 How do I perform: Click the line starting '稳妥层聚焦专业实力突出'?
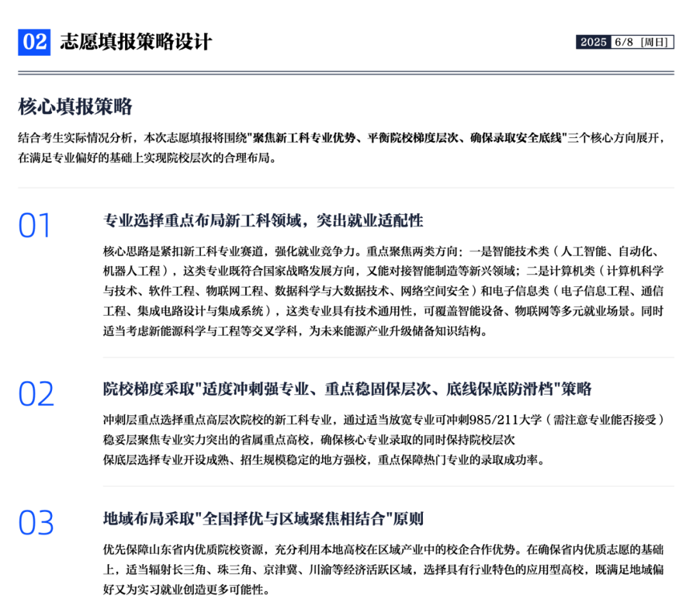(x=309, y=440)
